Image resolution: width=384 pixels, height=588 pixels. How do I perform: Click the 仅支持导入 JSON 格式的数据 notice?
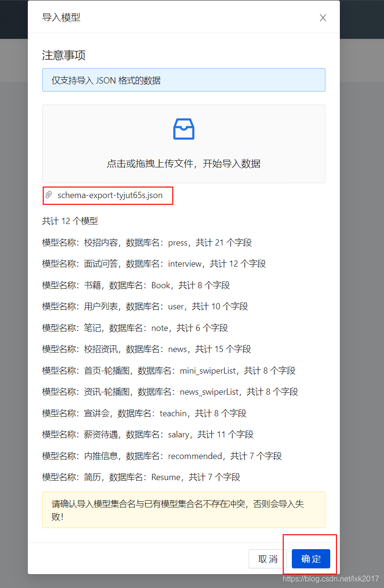pos(184,80)
